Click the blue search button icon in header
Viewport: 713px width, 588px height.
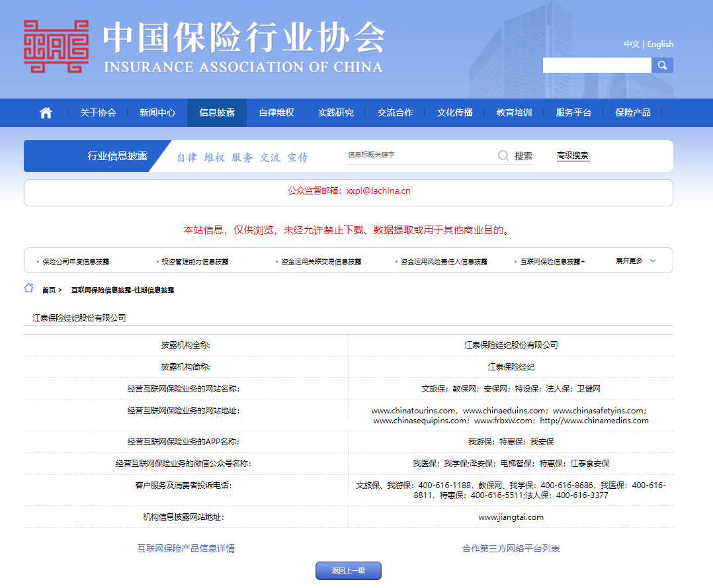tap(662, 65)
